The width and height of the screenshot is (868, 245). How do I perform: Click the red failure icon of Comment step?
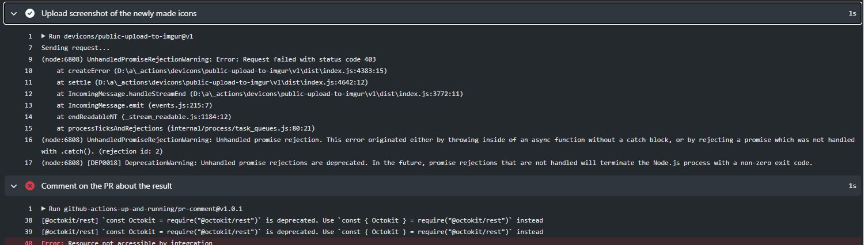click(x=30, y=186)
